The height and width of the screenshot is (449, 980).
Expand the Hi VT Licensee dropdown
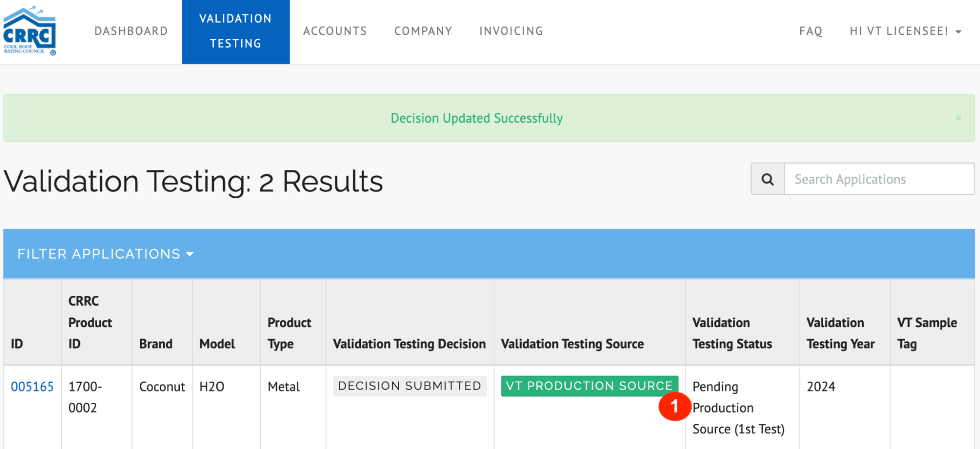tap(905, 31)
